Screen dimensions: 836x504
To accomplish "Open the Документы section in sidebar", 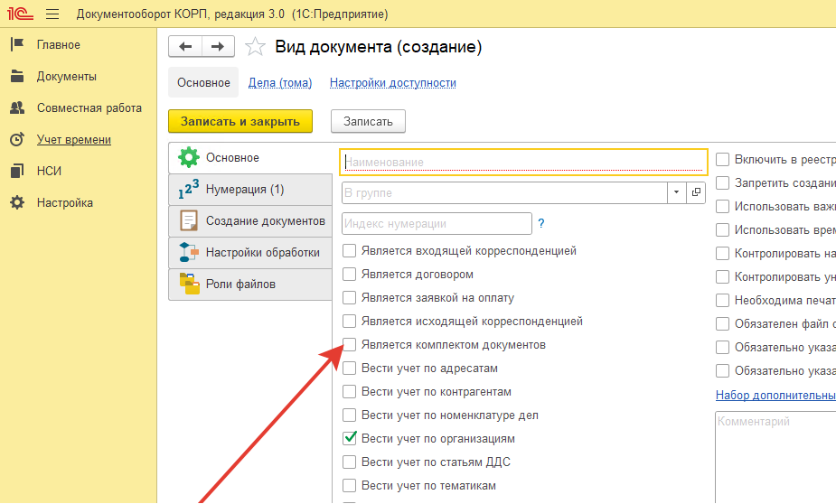I will (x=66, y=77).
